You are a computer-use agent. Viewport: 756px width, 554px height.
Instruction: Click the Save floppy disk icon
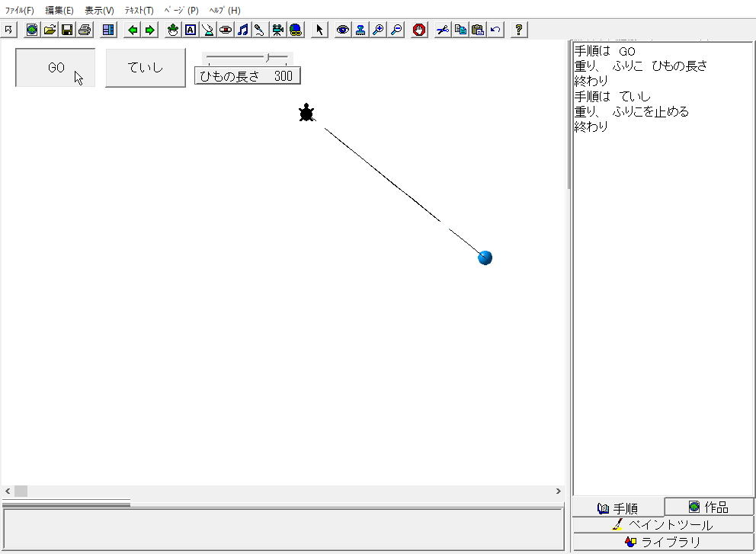[x=67, y=30]
